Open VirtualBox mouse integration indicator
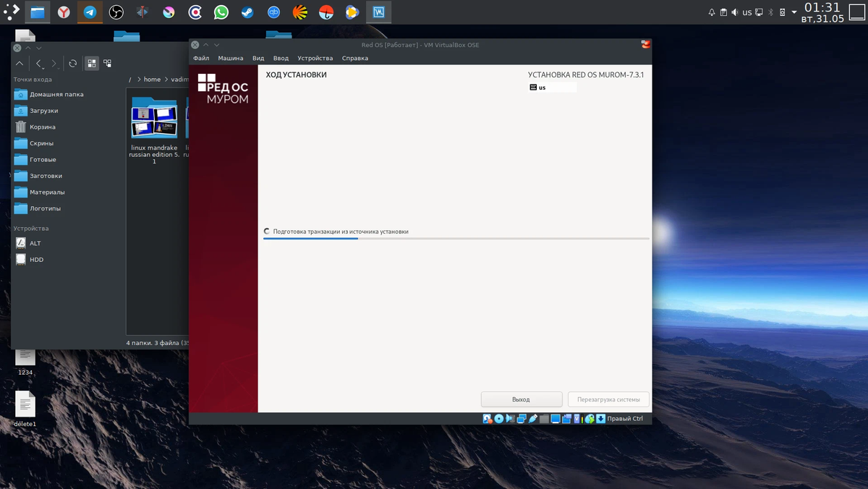 pos(590,419)
